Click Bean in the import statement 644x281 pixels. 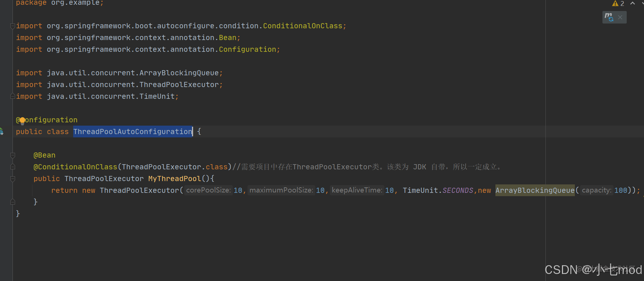pos(228,38)
